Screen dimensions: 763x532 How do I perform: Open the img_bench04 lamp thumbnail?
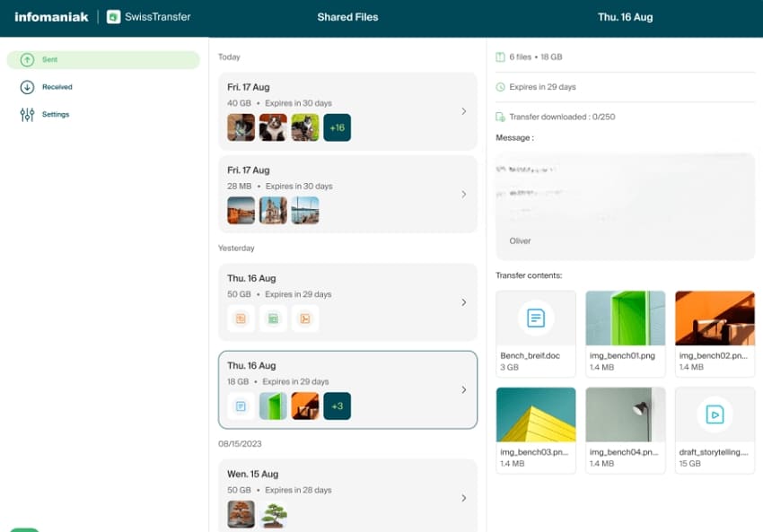625,414
